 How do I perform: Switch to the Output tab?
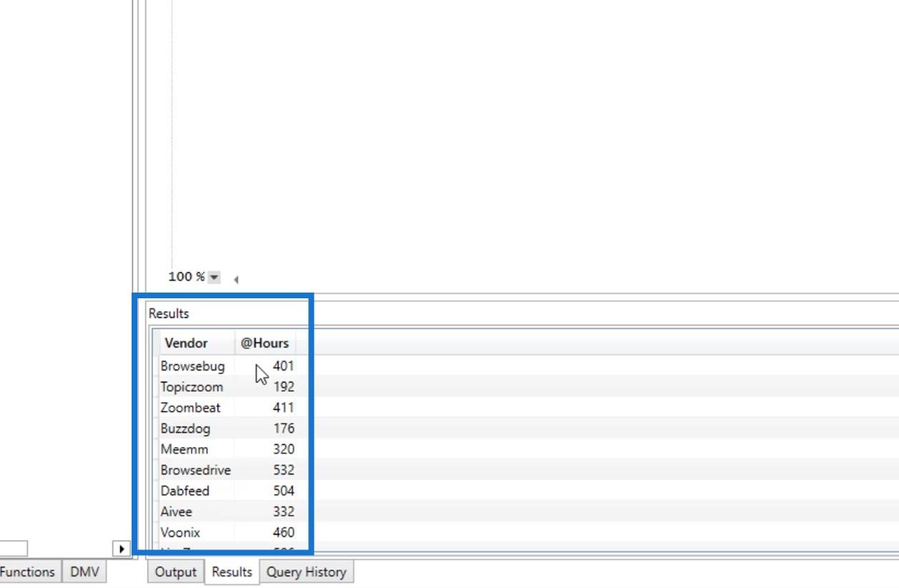tap(176, 572)
